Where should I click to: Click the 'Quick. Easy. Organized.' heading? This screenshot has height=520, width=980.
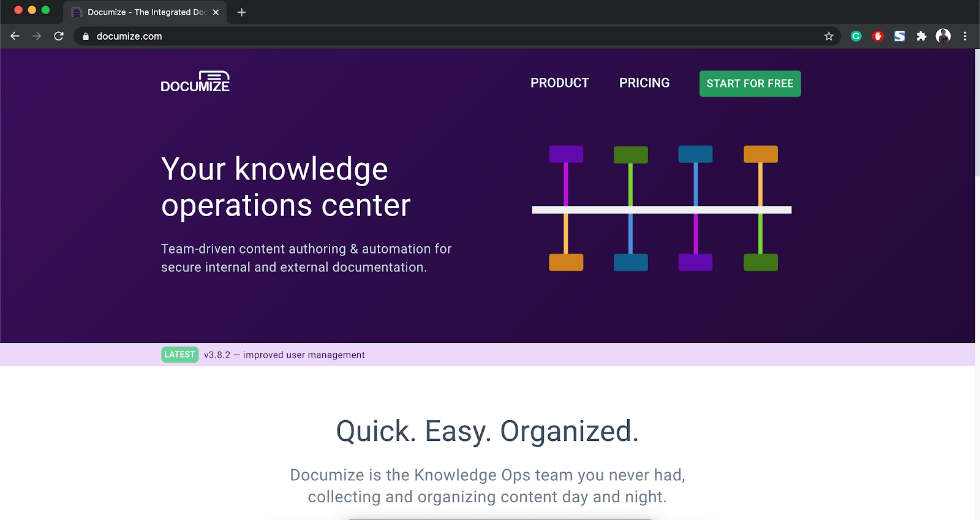[488, 431]
